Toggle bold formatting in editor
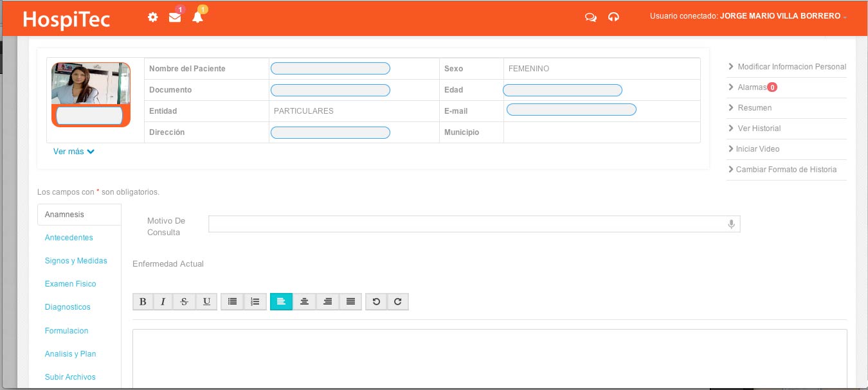This screenshot has height=390, width=868. [143, 301]
